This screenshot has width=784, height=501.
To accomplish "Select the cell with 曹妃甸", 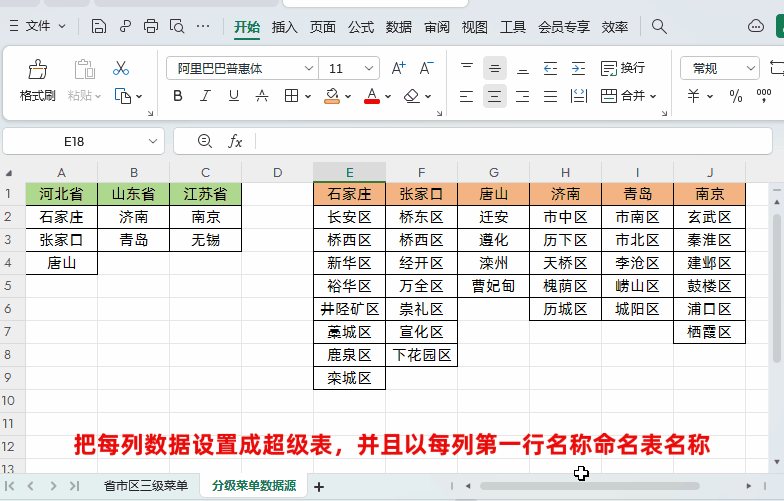I will coord(494,286).
